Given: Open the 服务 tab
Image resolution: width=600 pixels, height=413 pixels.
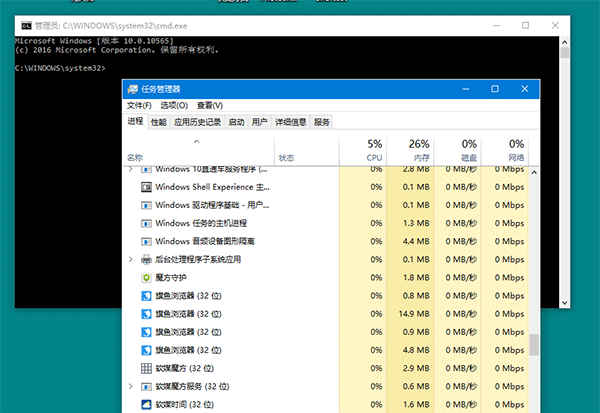Looking at the screenshot, I should (x=322, y=122).
